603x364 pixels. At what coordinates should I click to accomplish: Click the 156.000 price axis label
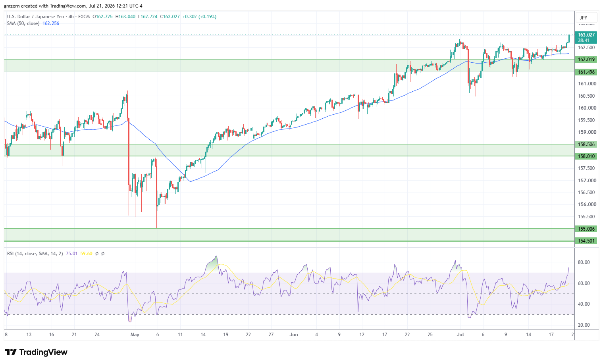(587, 205)
